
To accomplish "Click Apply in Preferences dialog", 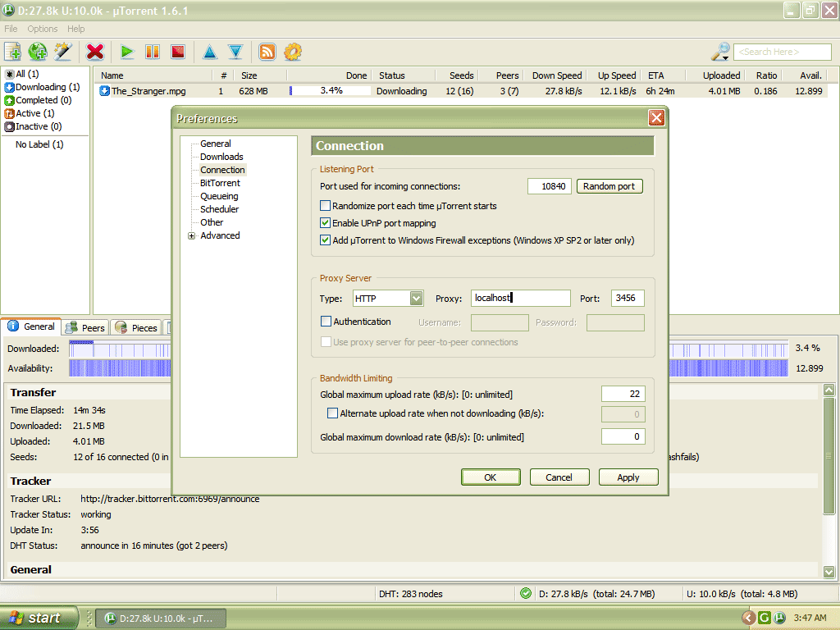I will point(628,477).
